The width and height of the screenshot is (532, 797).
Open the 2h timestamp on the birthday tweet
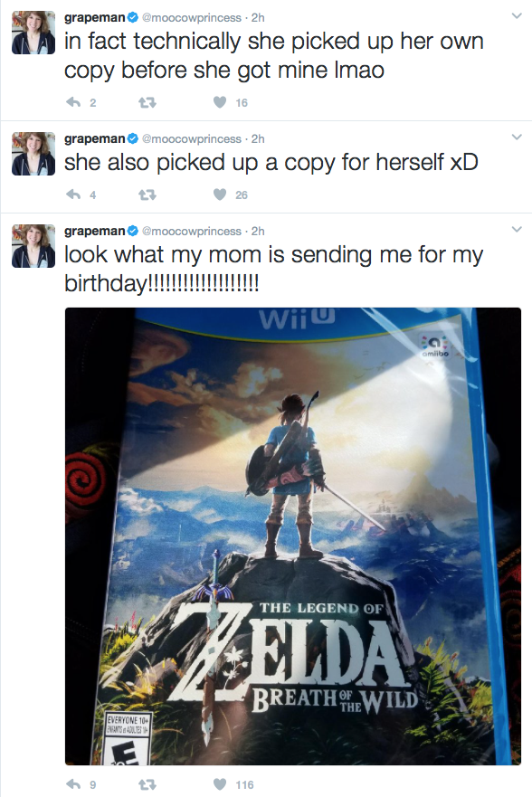[258, 231]
